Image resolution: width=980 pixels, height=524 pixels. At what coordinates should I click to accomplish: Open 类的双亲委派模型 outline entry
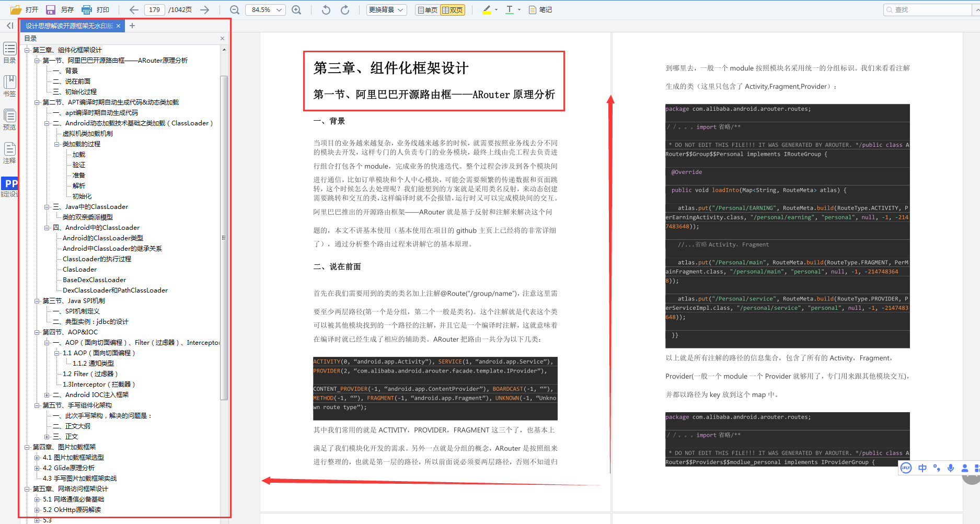88,217
